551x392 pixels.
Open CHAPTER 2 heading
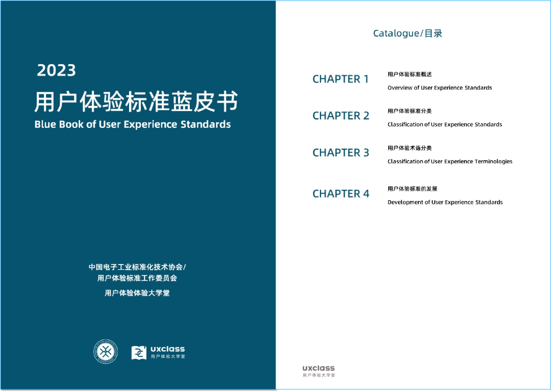(x=341, y=116)
